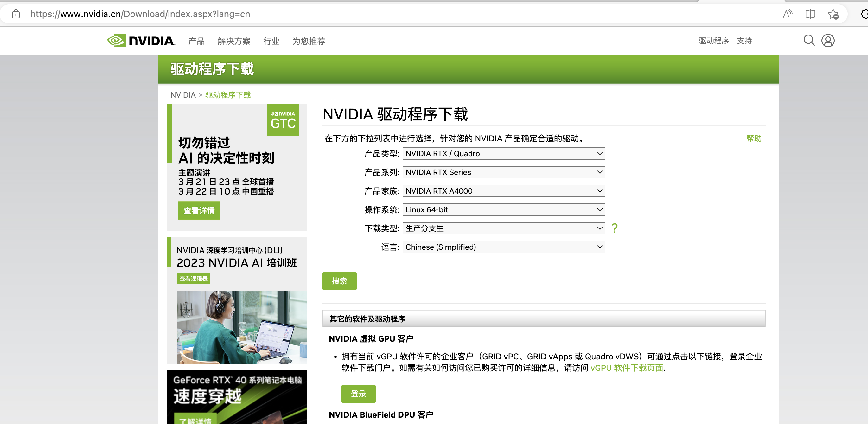Click the NVIDIA breadcrumb link
The height and width of the screenshot is (424, 868).
[183, 95]
